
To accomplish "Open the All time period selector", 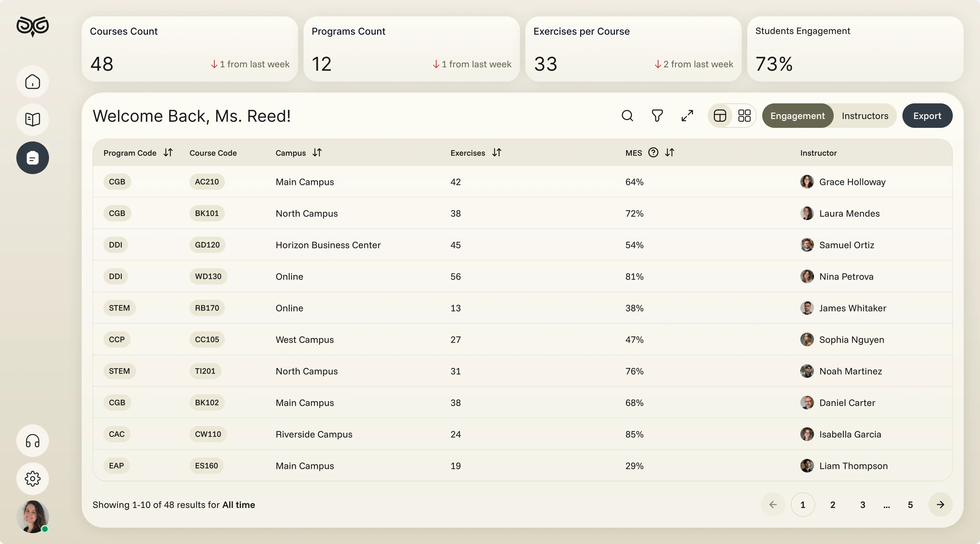I will tap(239, 505).
